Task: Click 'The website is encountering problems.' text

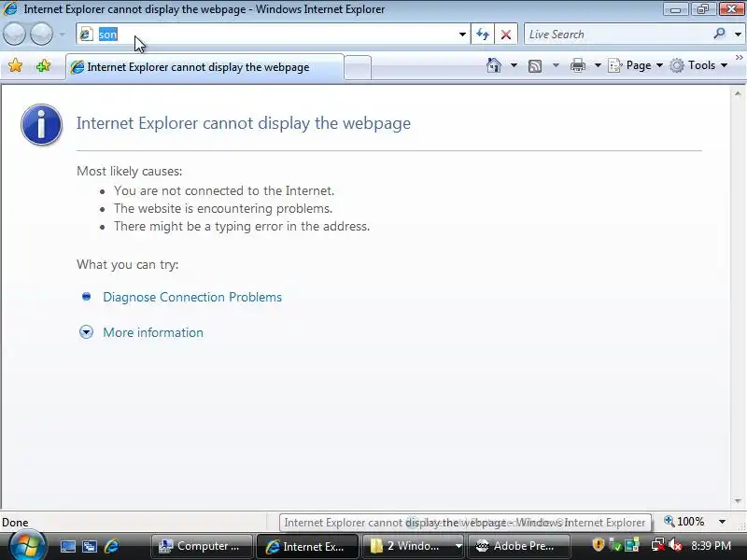Action: [223, 208]
